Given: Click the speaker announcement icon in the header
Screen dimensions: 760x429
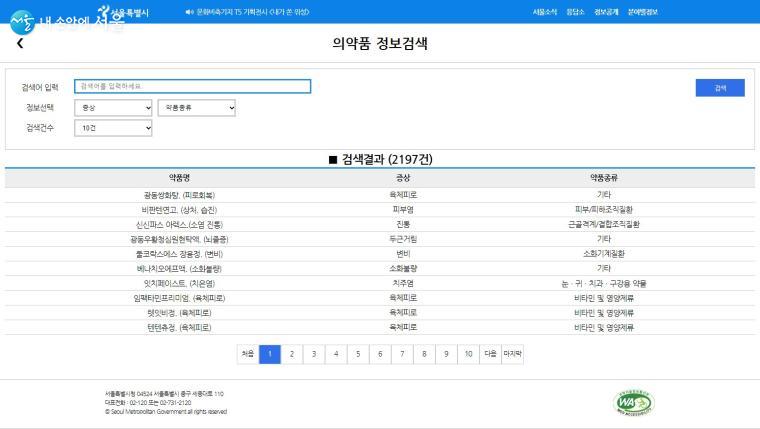Looking at the screenshot, I should [190, 12].
